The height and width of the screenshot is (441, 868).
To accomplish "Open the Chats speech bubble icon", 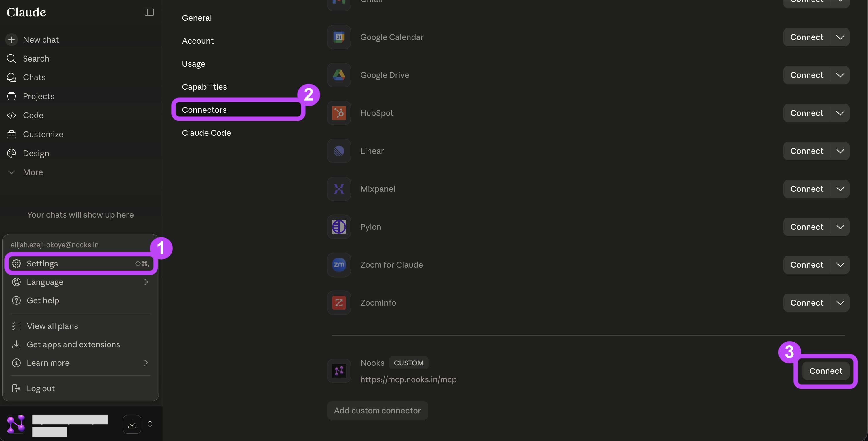I will [12, 77].
